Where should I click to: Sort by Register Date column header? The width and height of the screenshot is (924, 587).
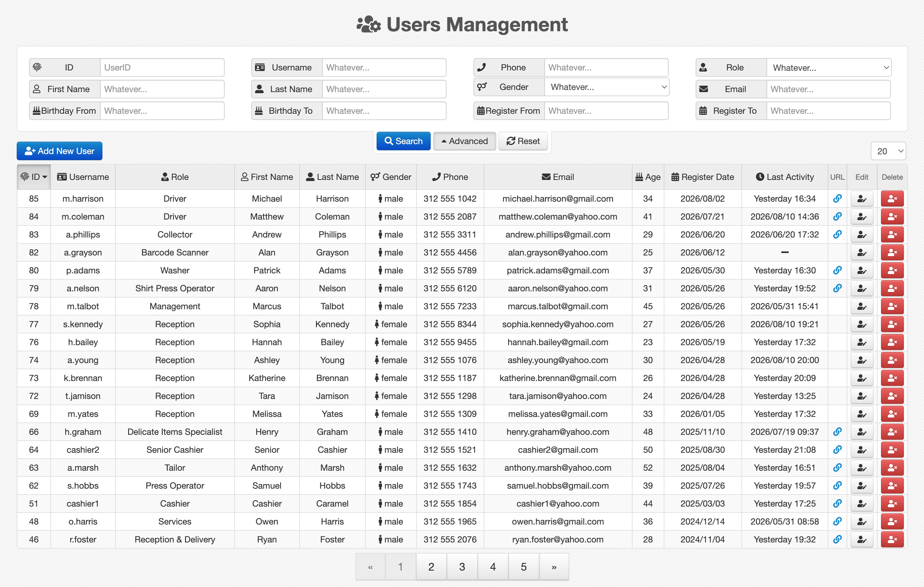(702, 177)
